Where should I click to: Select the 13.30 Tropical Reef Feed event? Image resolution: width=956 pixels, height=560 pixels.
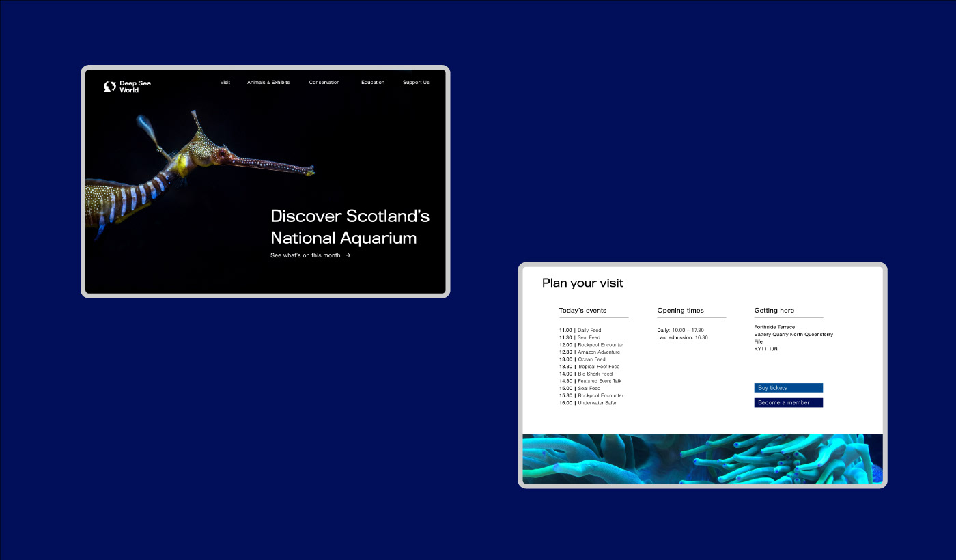point(589,367)
